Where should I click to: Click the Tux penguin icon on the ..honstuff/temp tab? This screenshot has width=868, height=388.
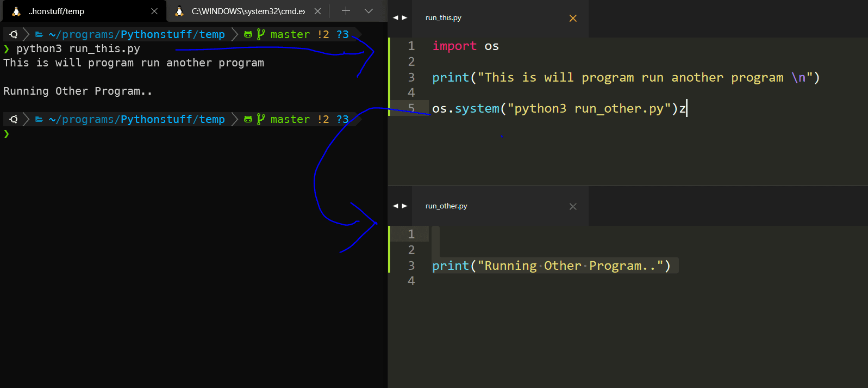[16, 11]
